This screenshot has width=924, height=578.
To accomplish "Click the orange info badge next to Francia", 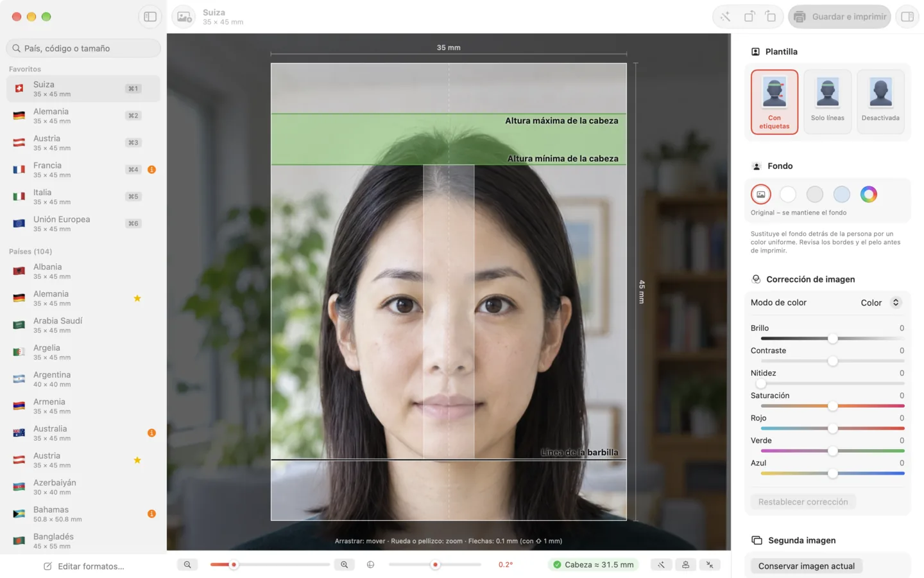I will click(151, 170).
